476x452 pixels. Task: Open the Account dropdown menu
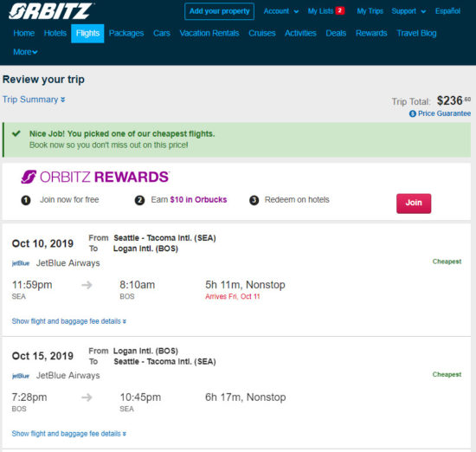pyautogui.click(x=280, y=11)
